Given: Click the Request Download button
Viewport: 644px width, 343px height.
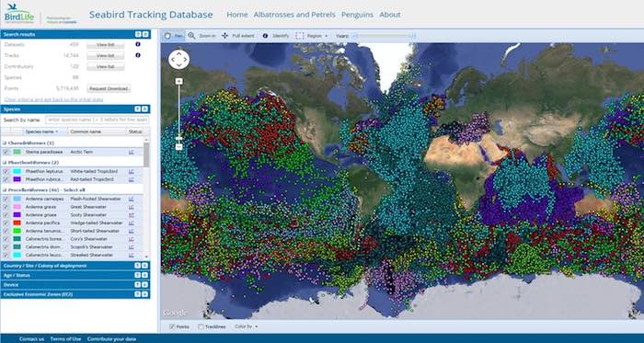Looking at the screenshot, I should pos(109,88).
